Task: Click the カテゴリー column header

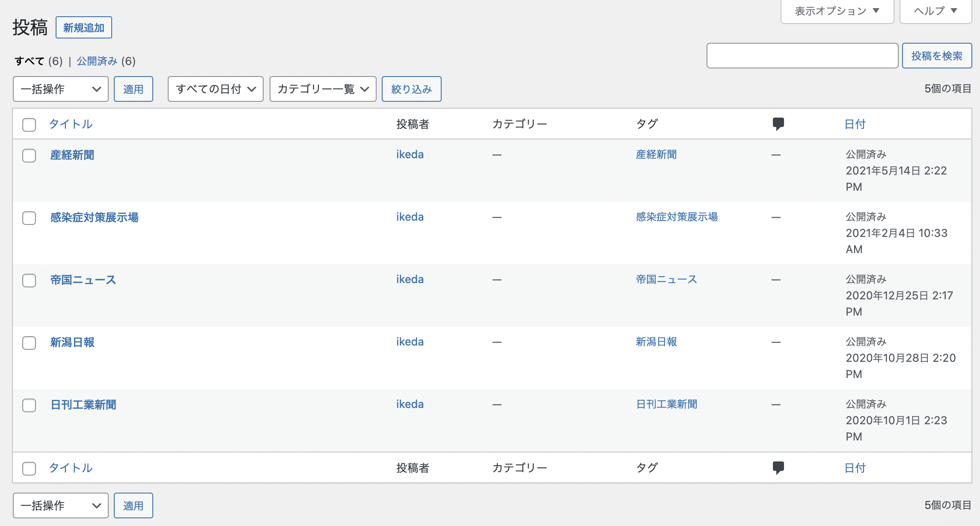Action: coord(520,124)
